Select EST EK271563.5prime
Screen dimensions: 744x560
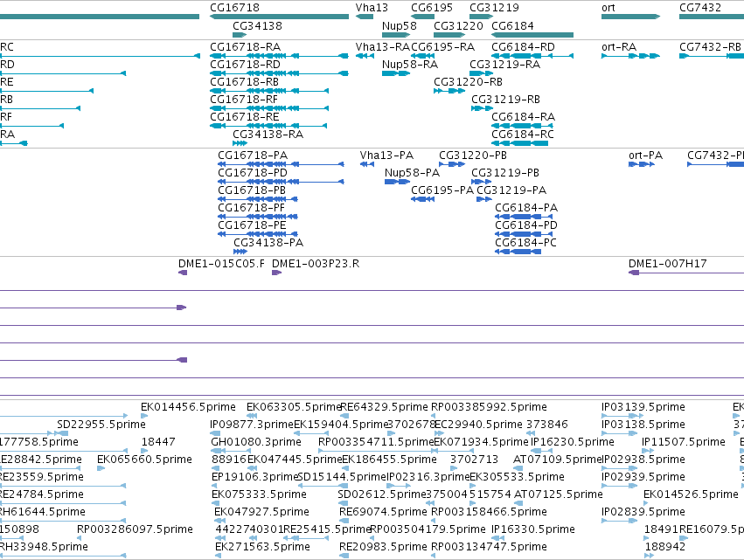tap(262, 547)
